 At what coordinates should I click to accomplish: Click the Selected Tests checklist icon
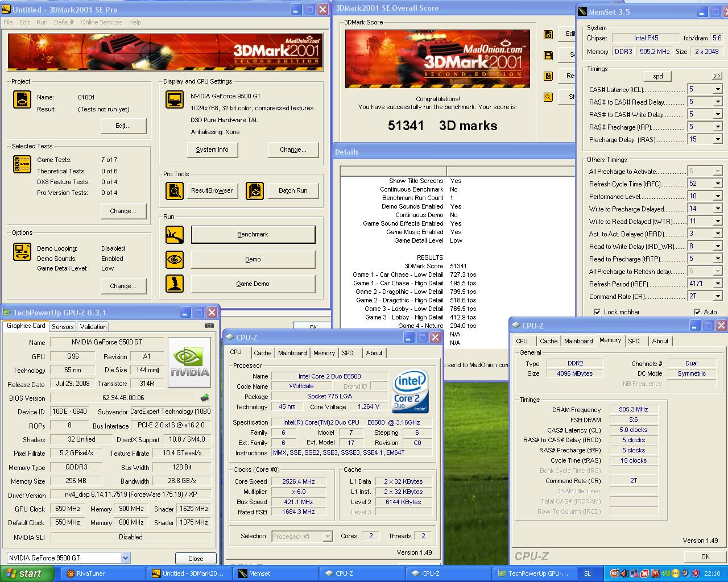click(22, 164)
